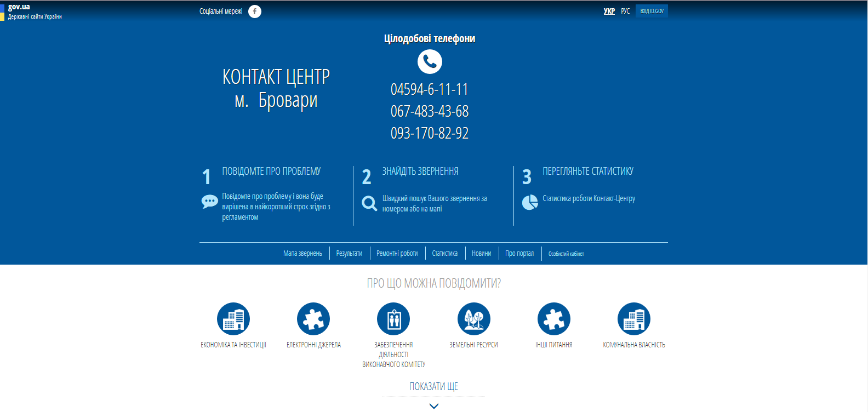Open the Facebook social network icon
This screenshot has width=868, height=412.
coord(255,12)
